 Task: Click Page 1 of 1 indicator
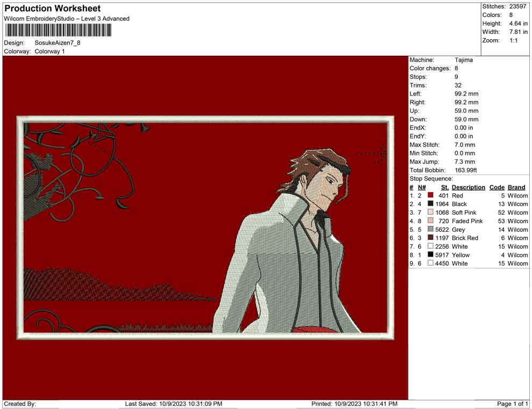512,401
